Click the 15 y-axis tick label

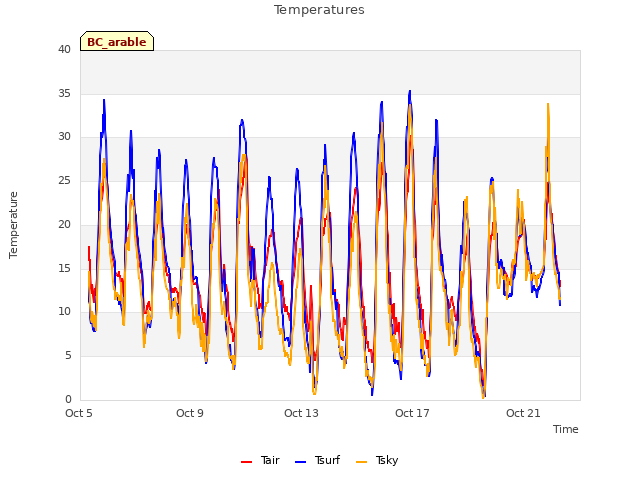(x=64, y=268)
